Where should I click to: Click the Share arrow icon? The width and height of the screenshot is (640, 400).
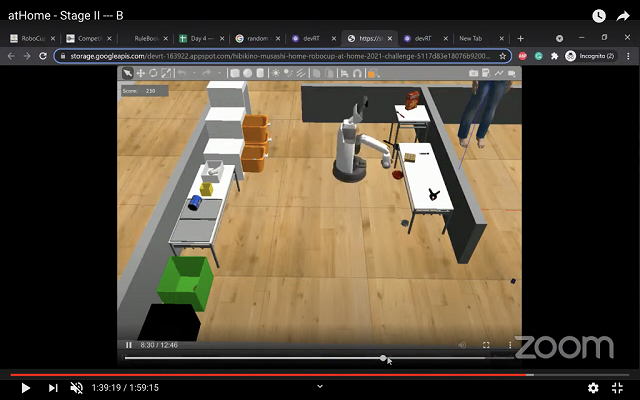click(x=623, y=16)
